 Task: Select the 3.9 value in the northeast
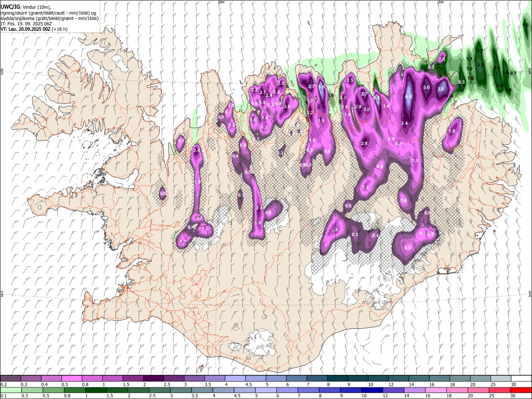click(441, 89)
